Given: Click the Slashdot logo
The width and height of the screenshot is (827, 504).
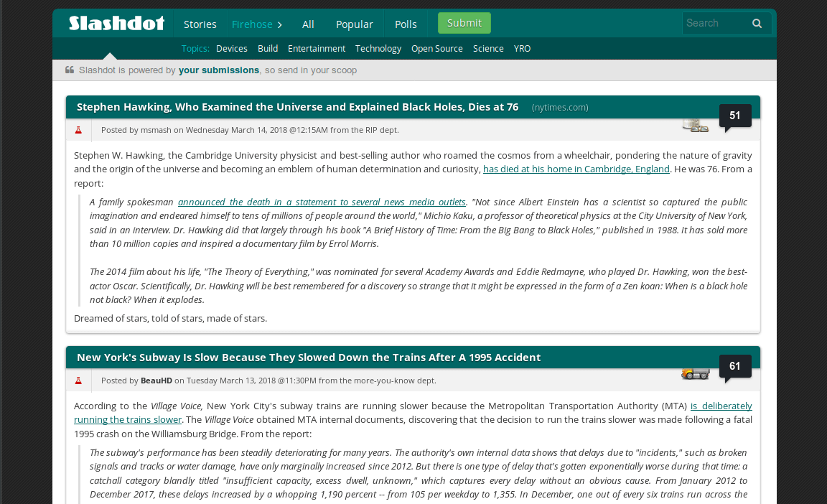Looking at the screenshot, I should click(116, 23).
